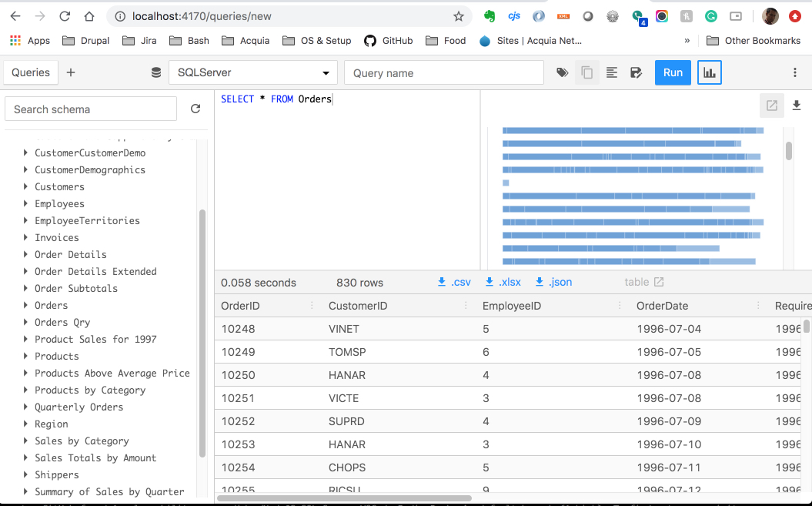Expand the Region table
Image resolution: width=812 pixels, height=506 pixels.
25,424
